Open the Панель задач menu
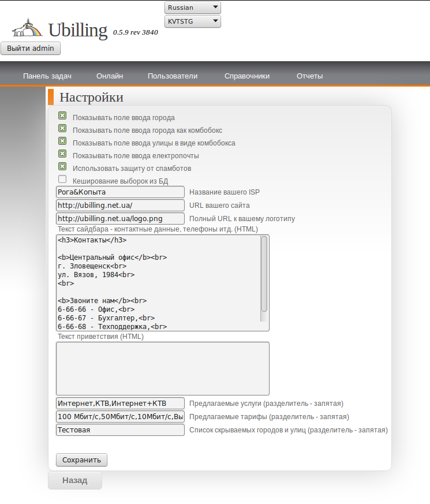 pos(47,76)
